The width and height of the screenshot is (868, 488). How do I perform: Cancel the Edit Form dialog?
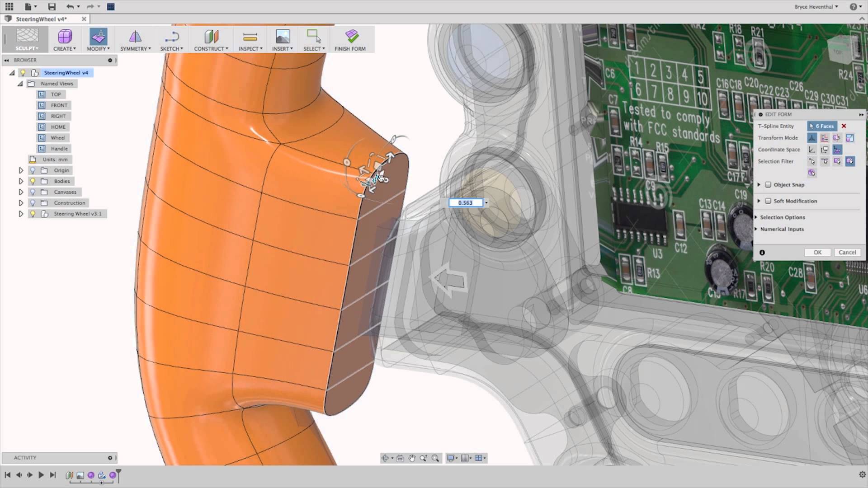click(x=847, y=252)
